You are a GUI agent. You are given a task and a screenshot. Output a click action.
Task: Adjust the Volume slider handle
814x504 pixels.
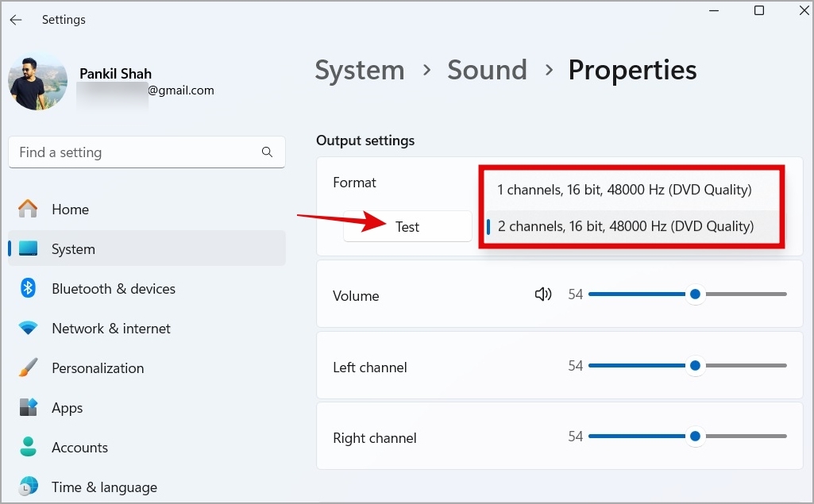695,294
